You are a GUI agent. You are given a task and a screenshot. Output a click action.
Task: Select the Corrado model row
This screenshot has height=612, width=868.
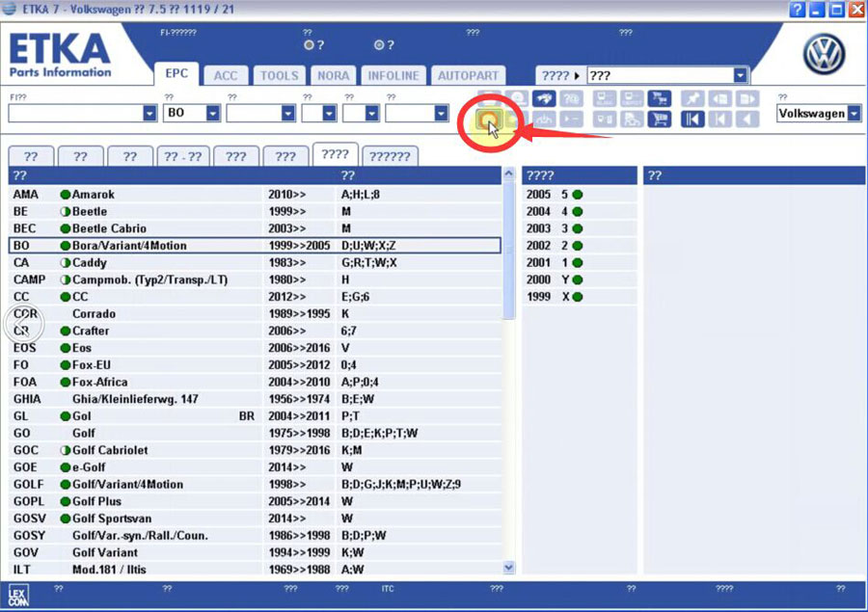tap(255, 314)
